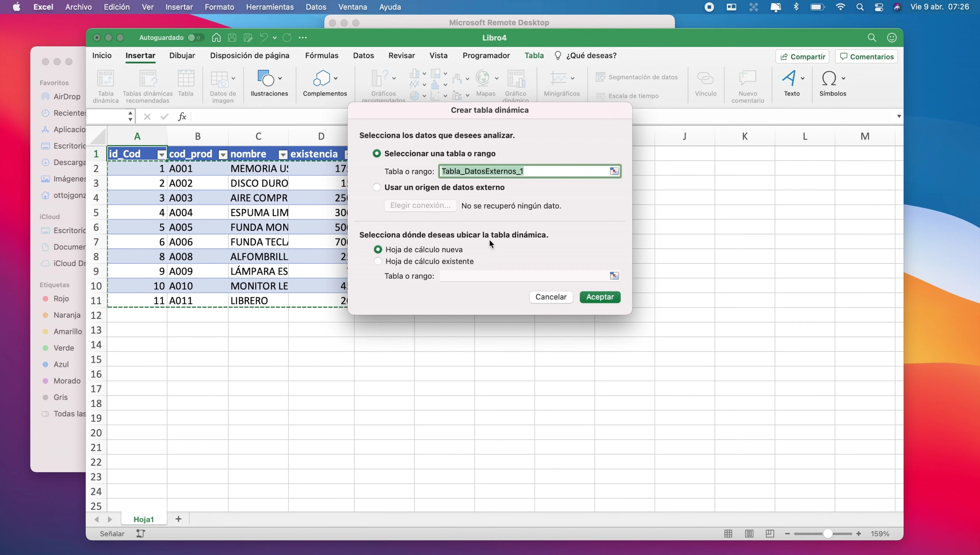The width and height of the screenshot is (980, 555).
Task: Click the Save As icon next to Save
Action: (248, 37)
